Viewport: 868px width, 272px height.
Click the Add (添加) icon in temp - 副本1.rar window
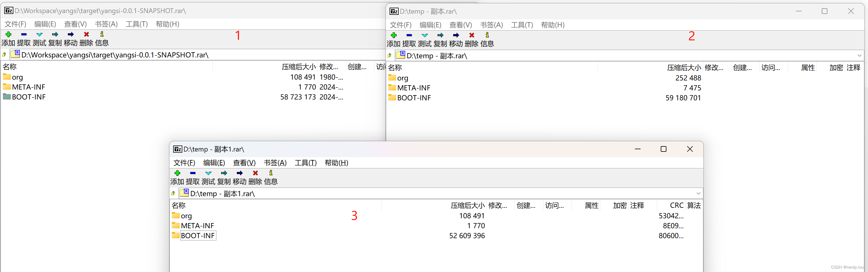177,173
